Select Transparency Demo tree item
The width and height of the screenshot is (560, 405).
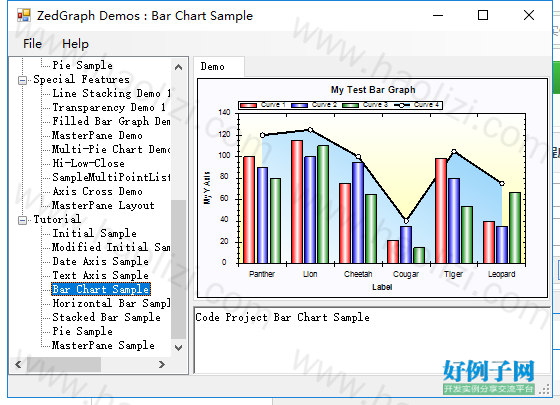coord(109,108)
